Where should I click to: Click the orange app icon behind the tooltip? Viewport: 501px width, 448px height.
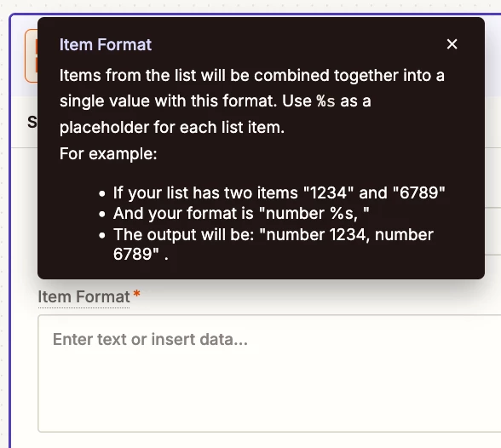(32, 56)
